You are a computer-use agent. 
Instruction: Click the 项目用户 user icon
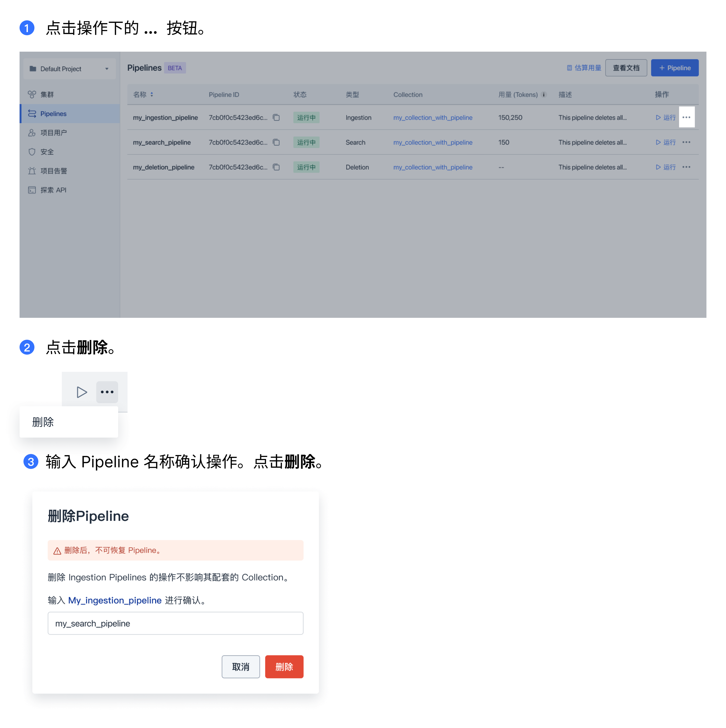32,133
